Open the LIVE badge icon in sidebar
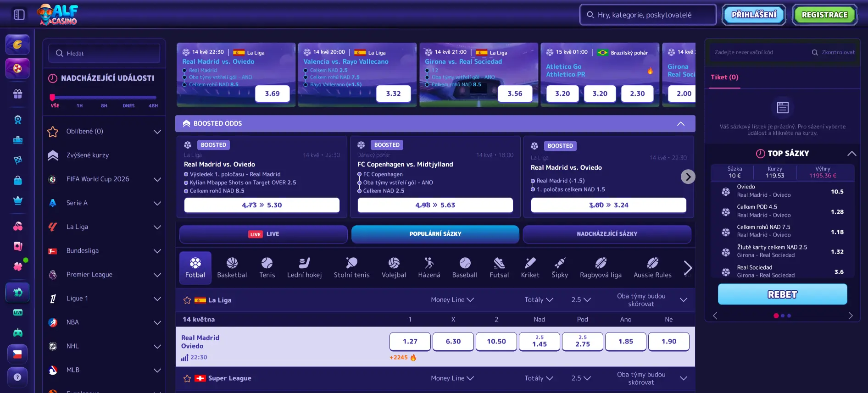Viewport: 868px width, 393px height. pos(17,312)
